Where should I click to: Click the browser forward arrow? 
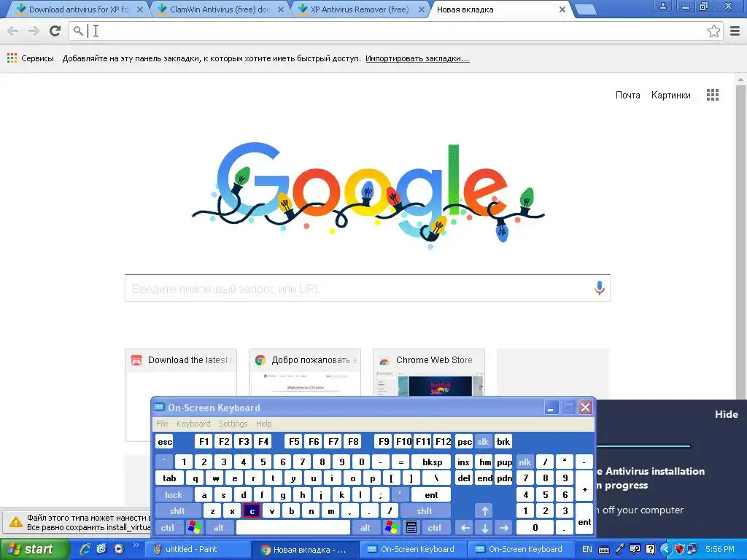tap(34, 31)
